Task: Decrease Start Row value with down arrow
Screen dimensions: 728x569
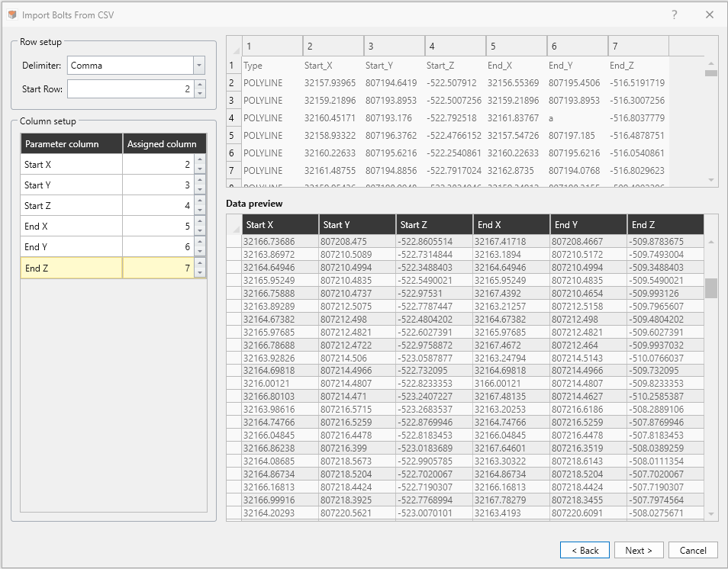Action: (200, 94)
